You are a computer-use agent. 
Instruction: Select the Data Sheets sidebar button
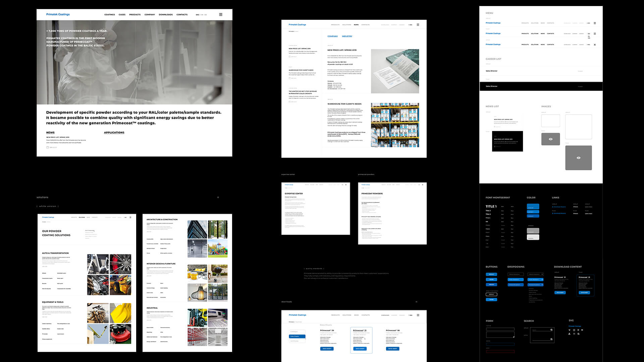point(297,336)
